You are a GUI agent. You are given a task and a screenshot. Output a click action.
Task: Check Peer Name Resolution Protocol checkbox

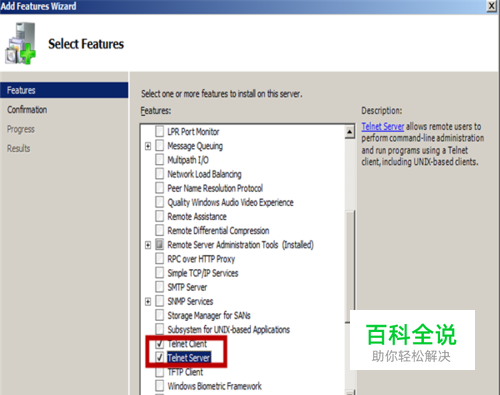[160, 188]
